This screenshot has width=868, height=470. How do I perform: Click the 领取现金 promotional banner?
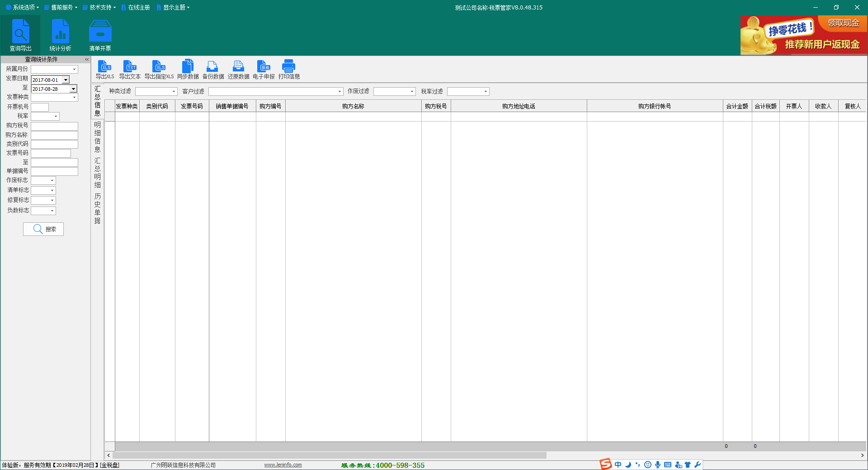(803, 35)
